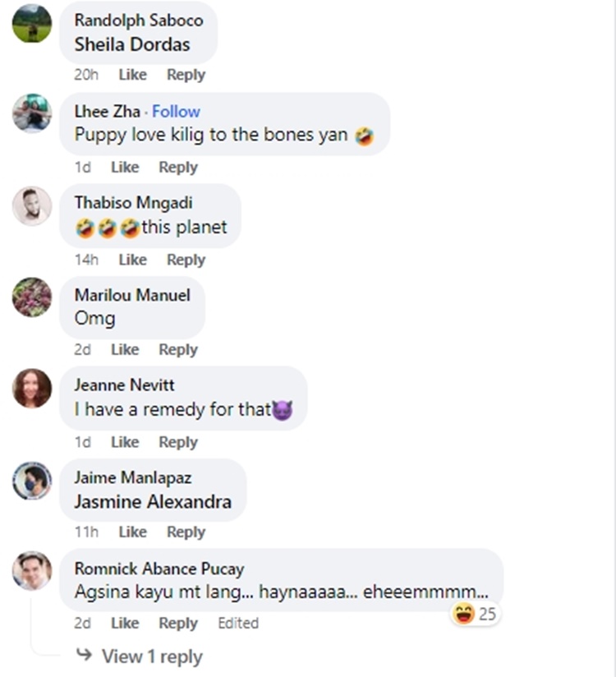Open tagged Jasmine Alexandra profile link

[x=153, y=501]
